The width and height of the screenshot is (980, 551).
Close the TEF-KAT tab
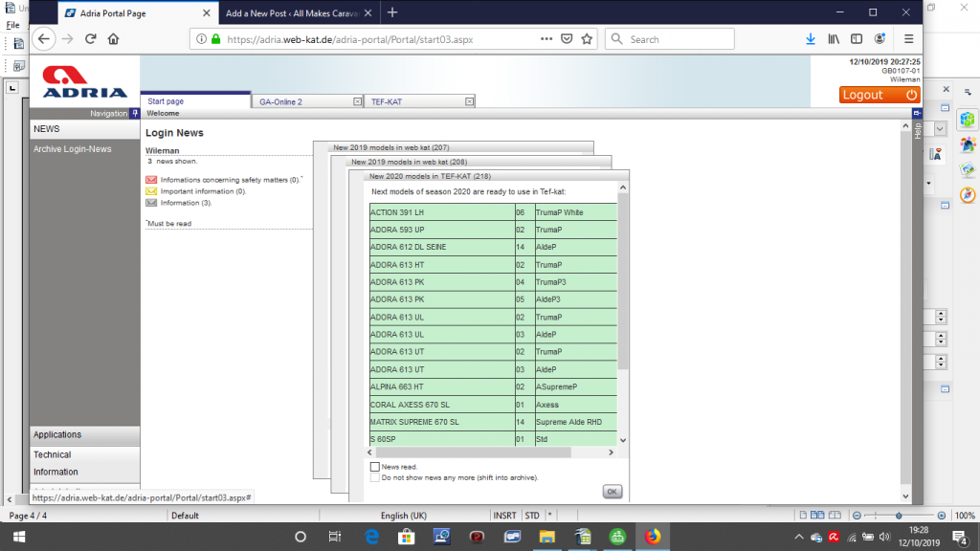pyautogui.click(x=469, y=101)
